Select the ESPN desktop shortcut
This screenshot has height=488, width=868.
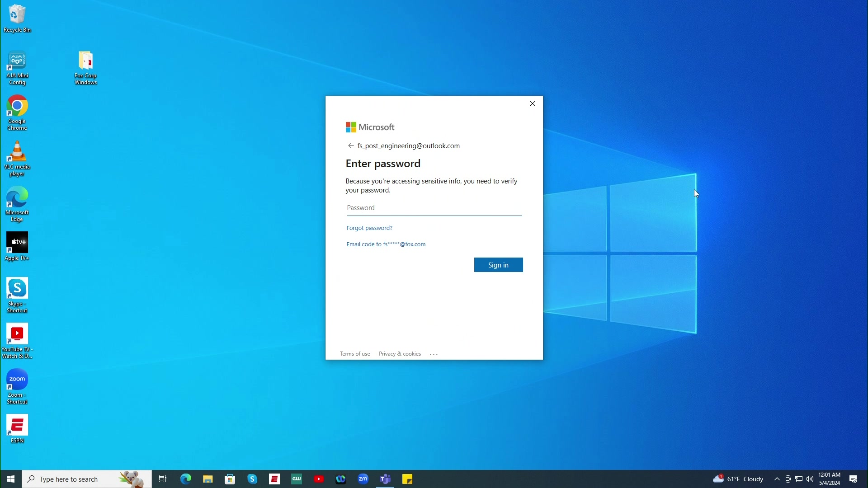[17, 429]
